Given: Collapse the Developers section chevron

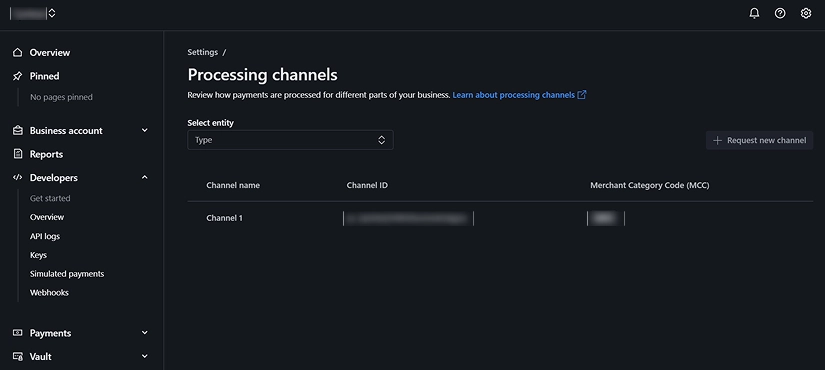Looking at the screenshot, I should pyautogui.click(x=145, y=178).
